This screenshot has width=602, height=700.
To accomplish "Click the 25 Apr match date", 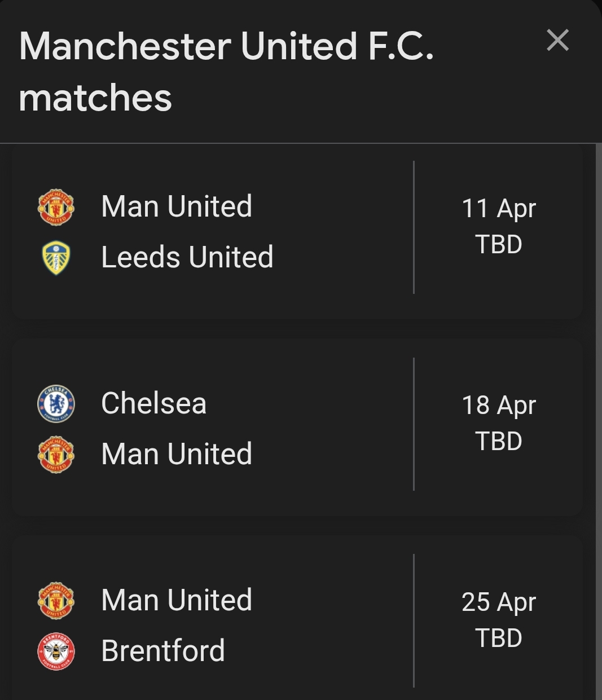I will point(498,602).
